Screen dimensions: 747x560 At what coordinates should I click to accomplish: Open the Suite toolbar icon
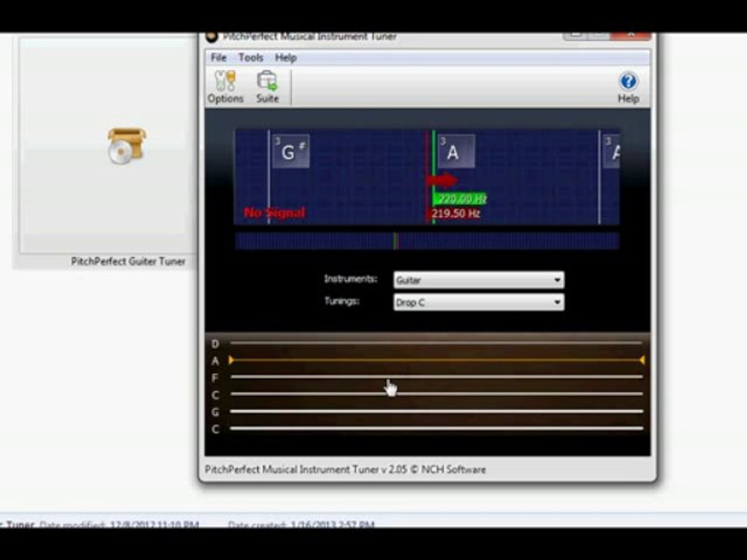(267, 87)
